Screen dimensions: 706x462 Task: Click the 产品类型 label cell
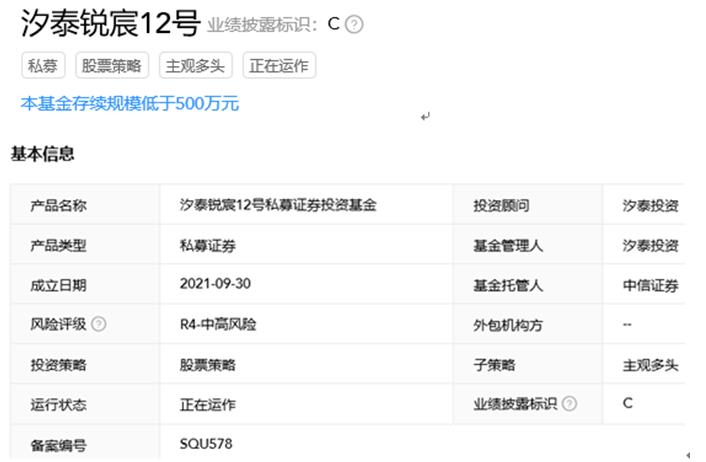point(85,245)
